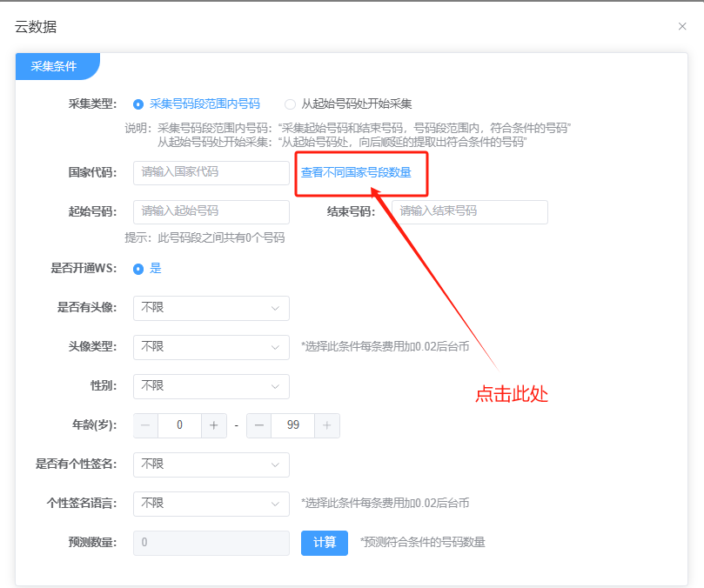
Task: Click the 个性签名语言 note about 0.02后台币
Action: pyautogui.click(x=386, y=503)
